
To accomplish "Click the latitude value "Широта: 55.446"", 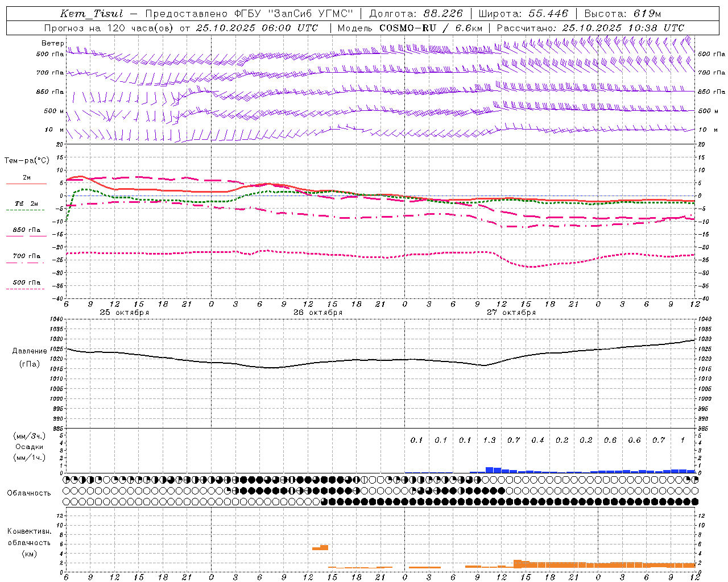I will tap(523, 14).
